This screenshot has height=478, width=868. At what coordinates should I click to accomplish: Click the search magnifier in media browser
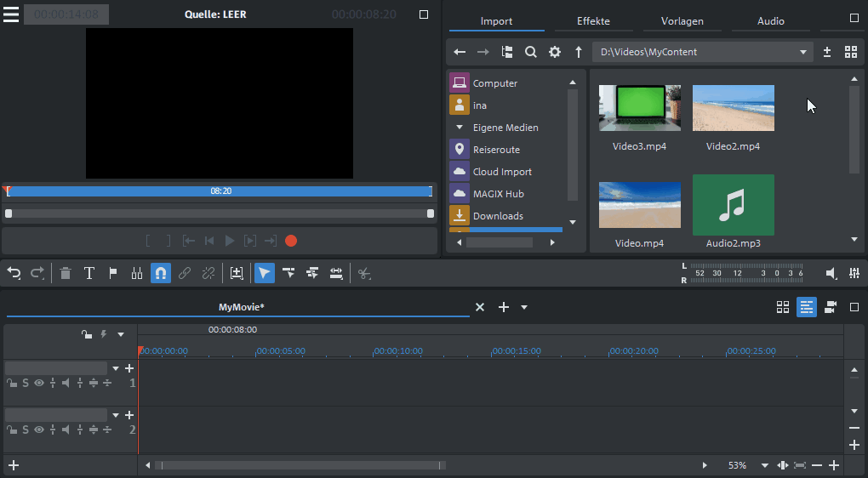click(x=531, y=52)
